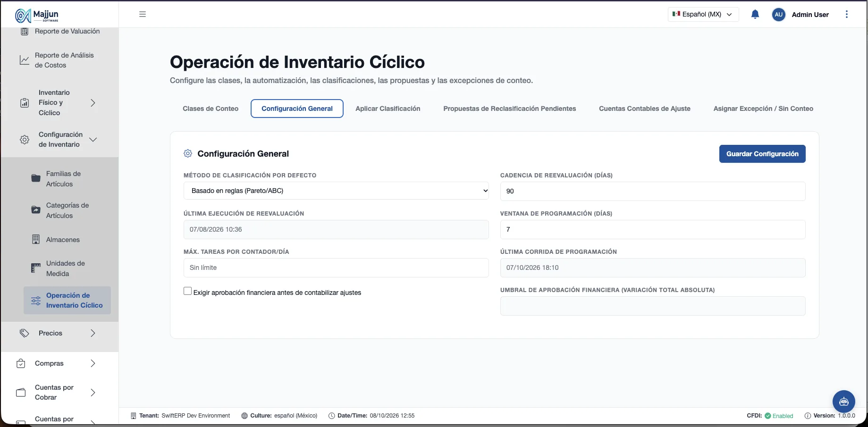Open Cuentas Contables de Ajuste tab
This screenshot has height=427, width=868.
pyautogui.click(x=645, y=109)
